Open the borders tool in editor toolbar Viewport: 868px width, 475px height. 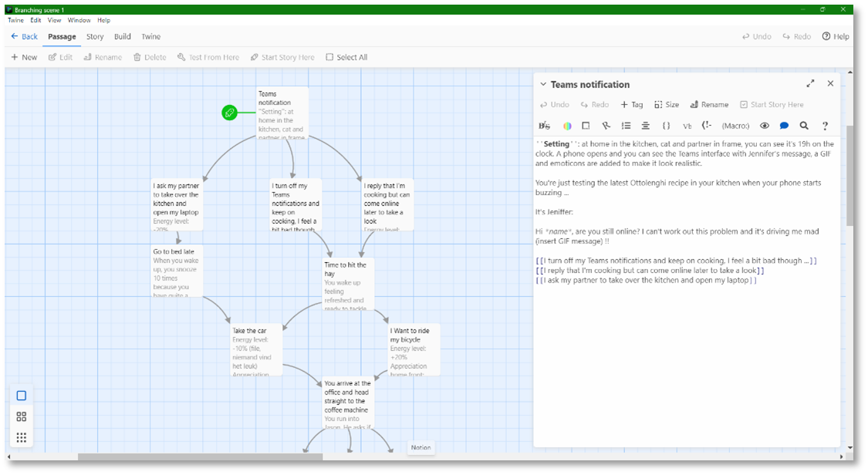(x=586, y=126)
